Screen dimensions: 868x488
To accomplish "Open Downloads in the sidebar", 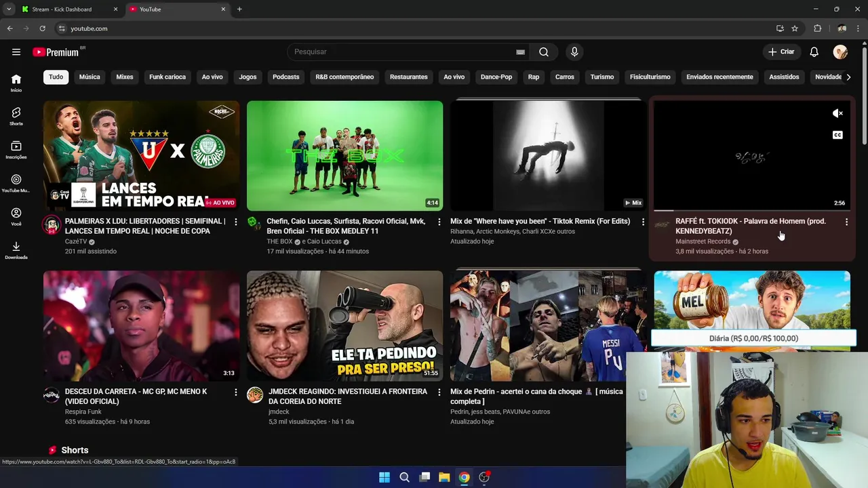I will tap(16, 250).
